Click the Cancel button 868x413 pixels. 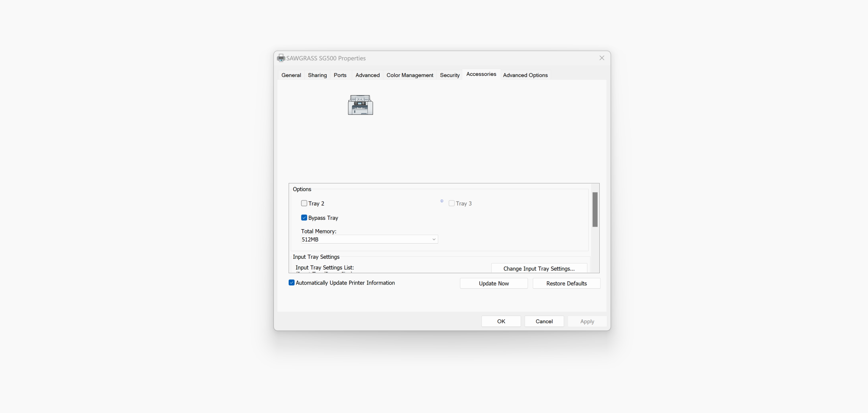click(x=544, y=321)
